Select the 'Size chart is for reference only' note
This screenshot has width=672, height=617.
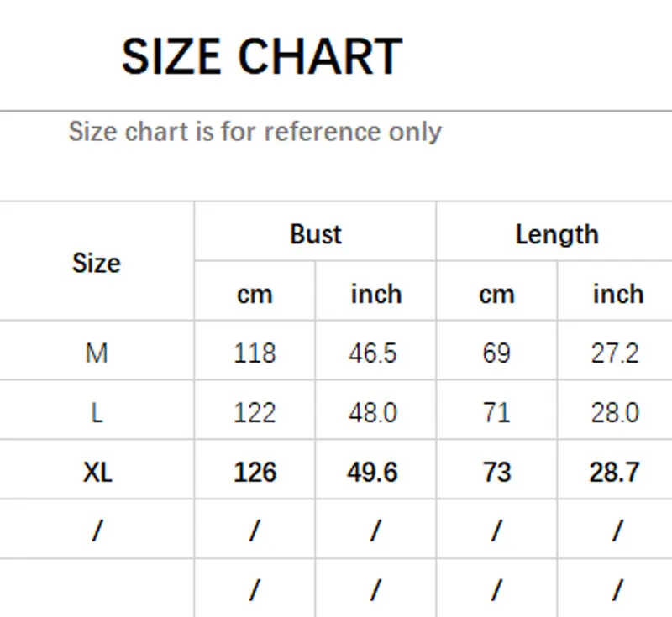click(255, 132)
